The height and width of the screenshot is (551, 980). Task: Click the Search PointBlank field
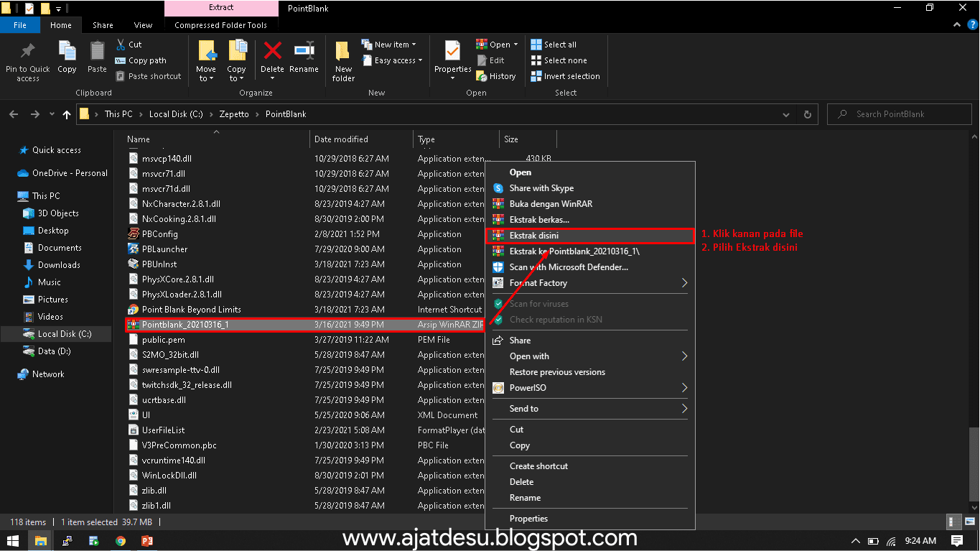(899, 114)
